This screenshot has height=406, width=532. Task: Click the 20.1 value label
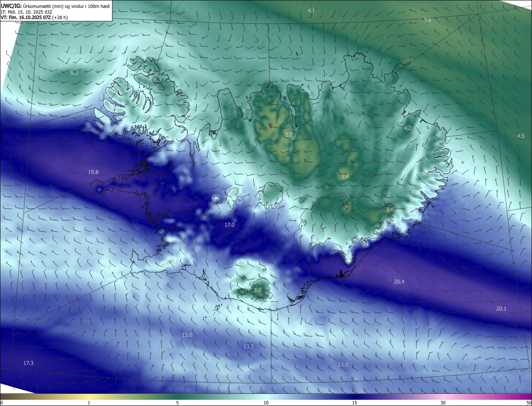(501, 309)
